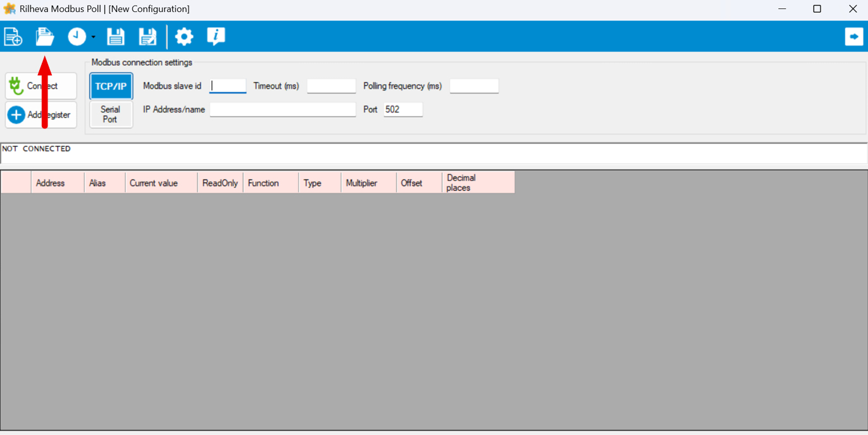Screen dimensions: 868x435
Task: Click the ReadOnly column header
Action: click(x=220, y=183)
